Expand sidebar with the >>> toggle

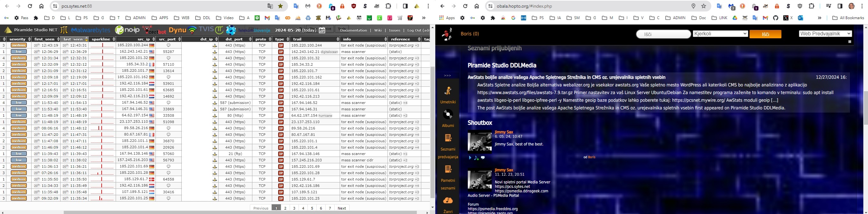pos(447,76)
